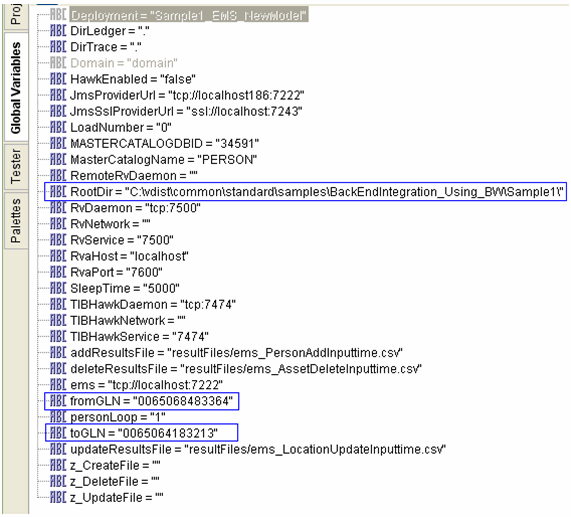Image resolution: width=571 pixels, height=517 pixels.
Task: Click the ABC icon next to RemoteRvDaemon
Action: click(x=58, y=175)
